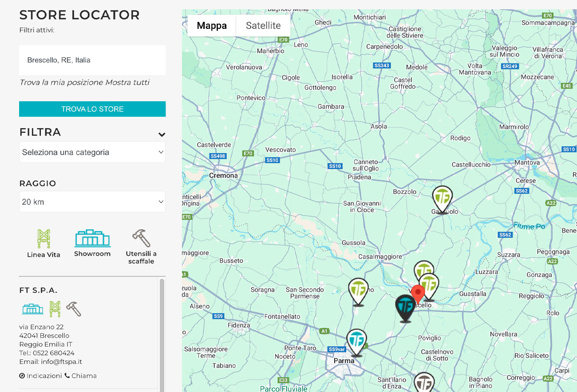The height and width of the screenshot is (392, 577).
Task: Click the email info@ftspa.it text
Action: tap(61, 362)
